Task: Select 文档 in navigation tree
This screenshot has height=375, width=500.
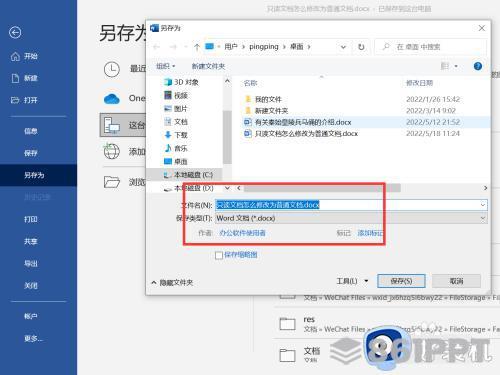Action: tap(176, 122)
